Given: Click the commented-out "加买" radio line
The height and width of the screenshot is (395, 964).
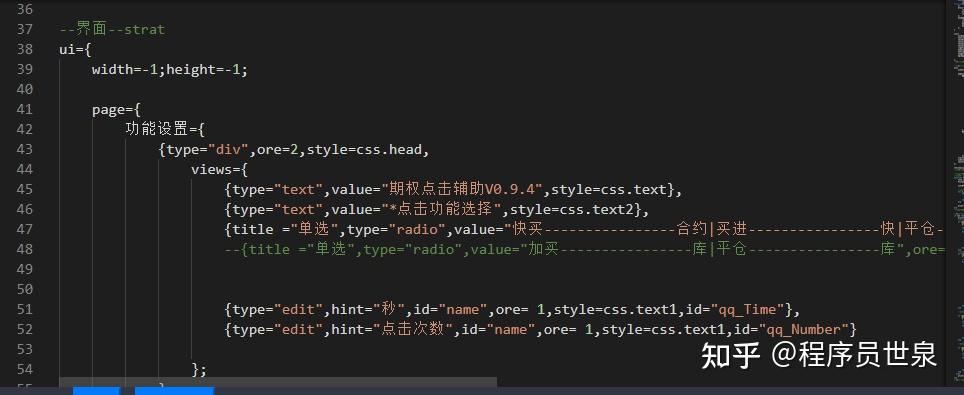Looking at the screenshot, I should coord(584,249).
